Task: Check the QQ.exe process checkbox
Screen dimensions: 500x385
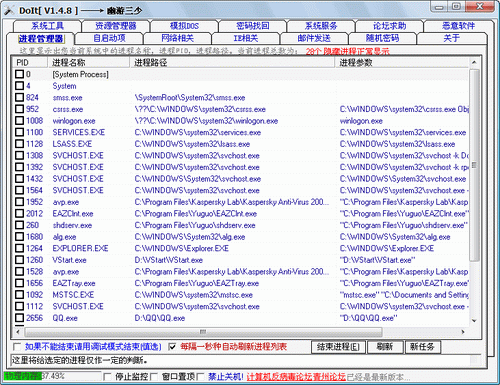Action: coord(20,318)
